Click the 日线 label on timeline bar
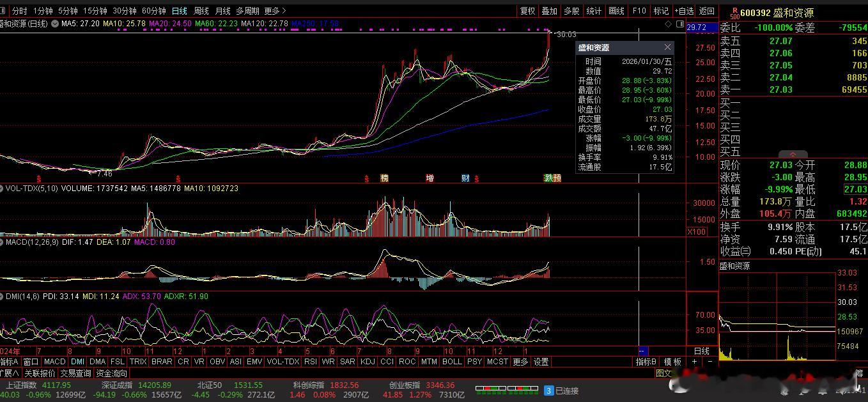This screenshot has width=868, height=402. [x=702, y=351]
